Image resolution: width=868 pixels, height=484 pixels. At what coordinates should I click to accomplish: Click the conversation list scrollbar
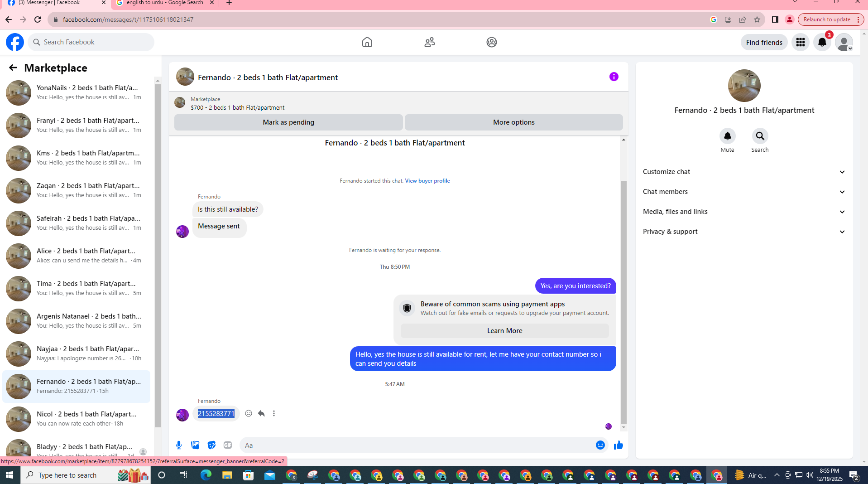click(158, 256)
